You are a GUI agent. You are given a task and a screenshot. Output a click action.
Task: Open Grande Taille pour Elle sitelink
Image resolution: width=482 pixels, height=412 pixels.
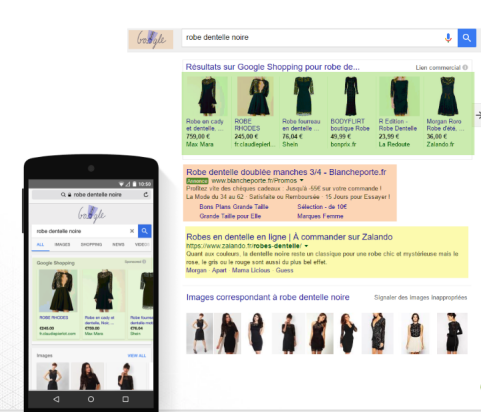click(230, 216)
